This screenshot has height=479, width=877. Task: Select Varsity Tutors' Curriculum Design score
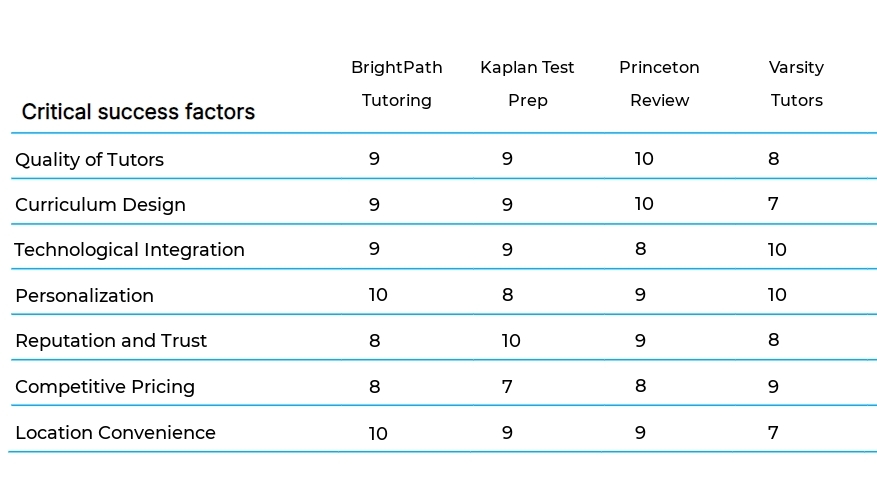click(x=773, y=204)
